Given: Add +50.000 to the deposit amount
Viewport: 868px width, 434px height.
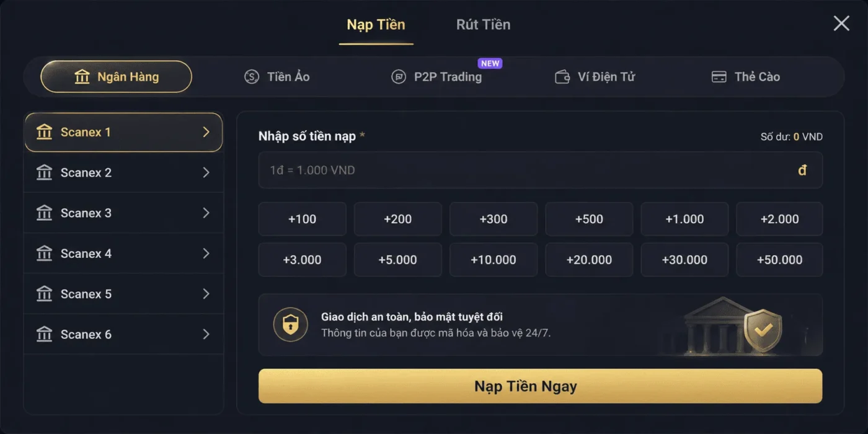Looking at the screenshot, I should coord(779,260).
